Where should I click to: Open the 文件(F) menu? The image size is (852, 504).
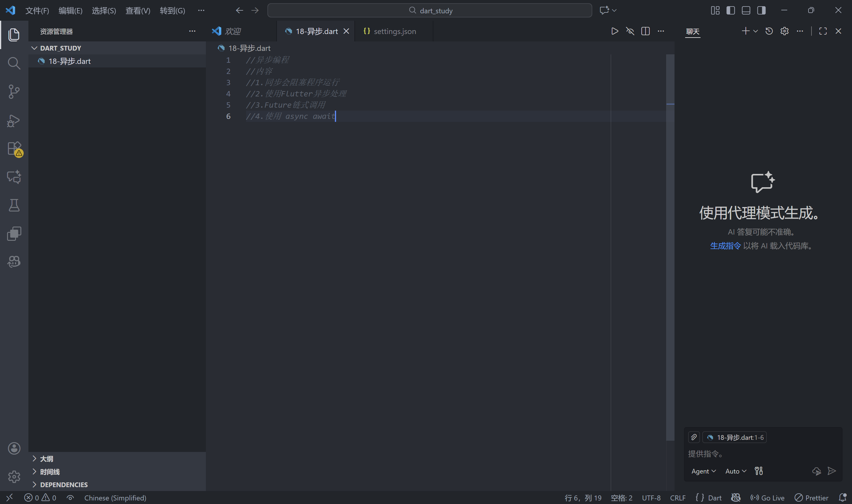coord(37,11)
